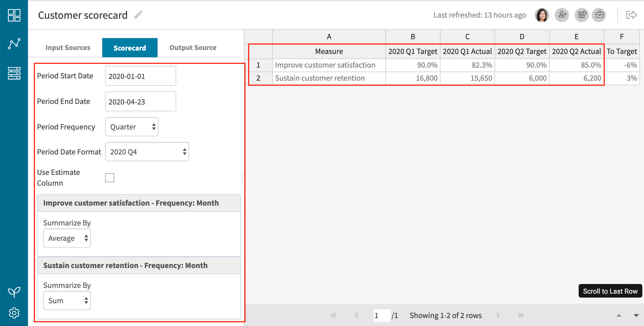Image resolution: width=644 pixels, height=326 pixels.
Task: Click the page number input field
Action: (382, 315)
